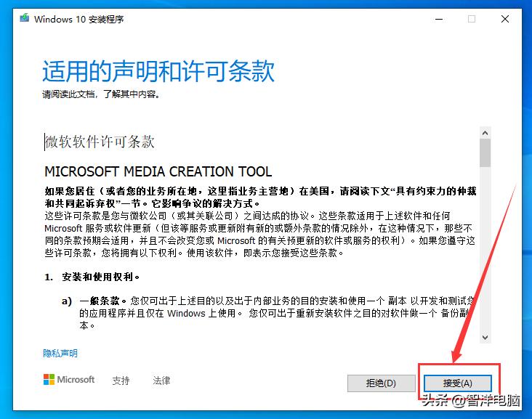
Task: Click the license scrollbar up arrow
Action: (x=485, y=133)
